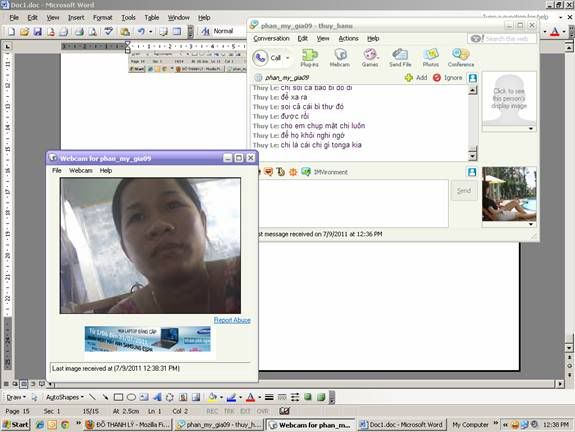Click the New Blank Document icon in Word
The image size is (575, 432).
pos(11,32)
